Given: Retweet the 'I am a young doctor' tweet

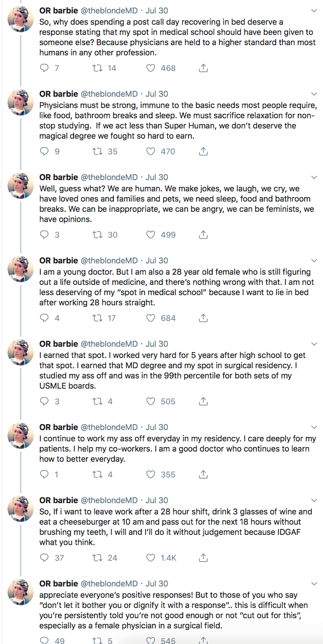Looking at the screenshot, I should pos(97,318).
